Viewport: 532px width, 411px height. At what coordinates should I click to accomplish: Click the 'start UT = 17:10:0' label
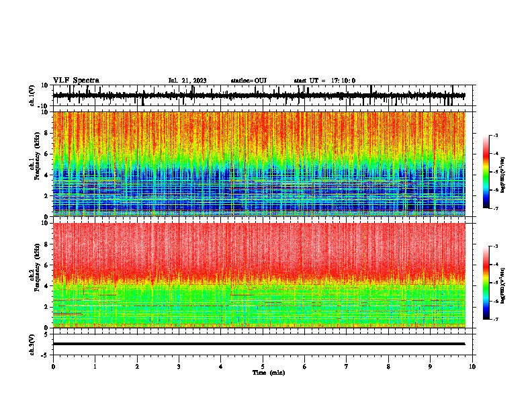(324, 81)
